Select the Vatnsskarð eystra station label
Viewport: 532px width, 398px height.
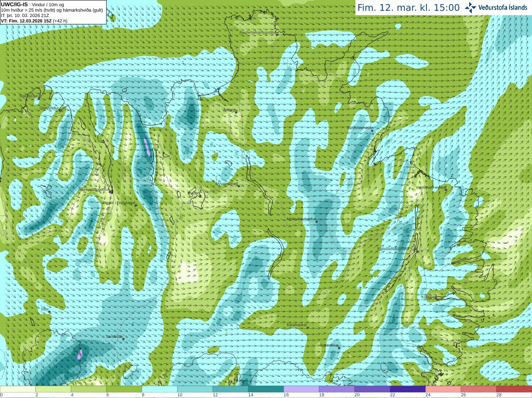pos(431,187)
